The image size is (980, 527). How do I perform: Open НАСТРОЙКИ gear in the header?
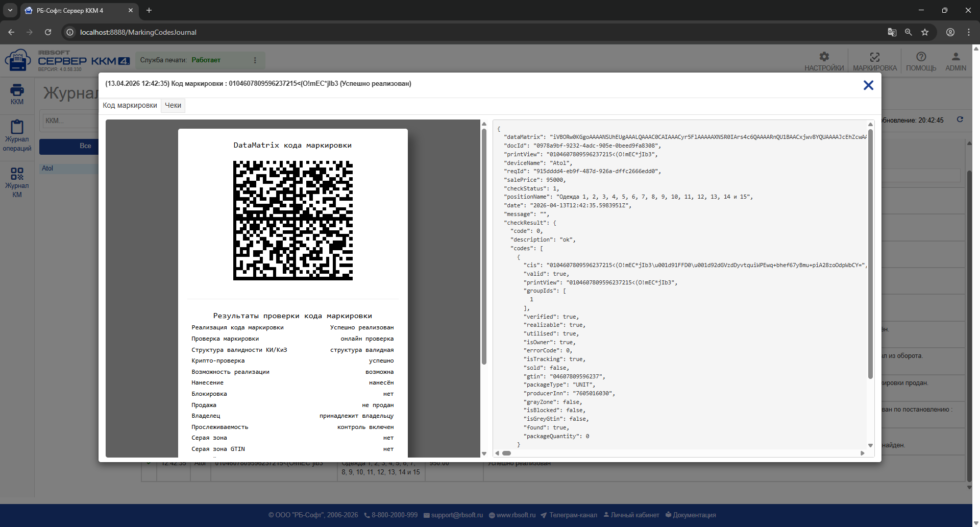(x=824, y=61)
